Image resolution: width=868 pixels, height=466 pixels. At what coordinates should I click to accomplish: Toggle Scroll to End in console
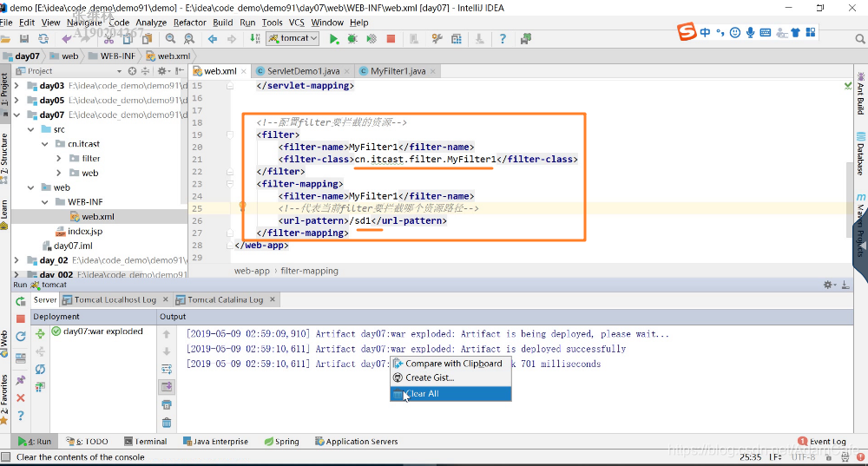point(166,387)
